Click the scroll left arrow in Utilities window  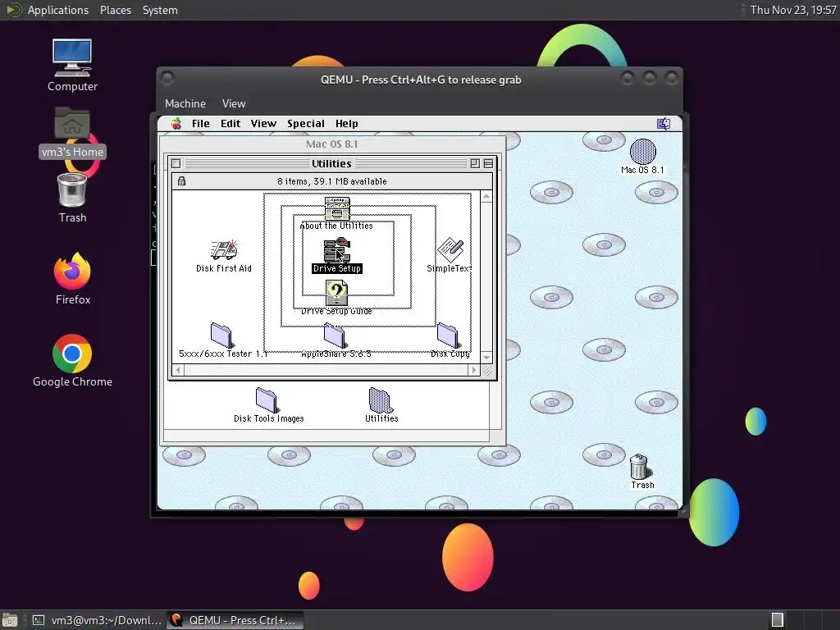178,370
